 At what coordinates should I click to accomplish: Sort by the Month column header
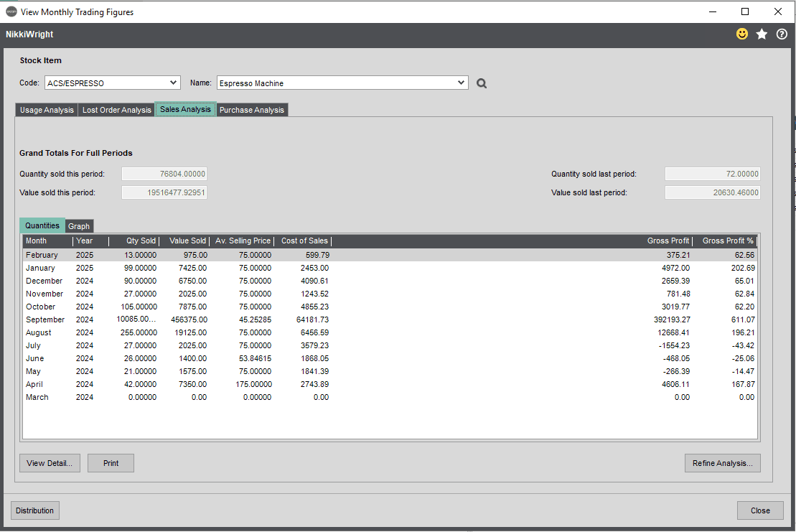coord(47,241)
